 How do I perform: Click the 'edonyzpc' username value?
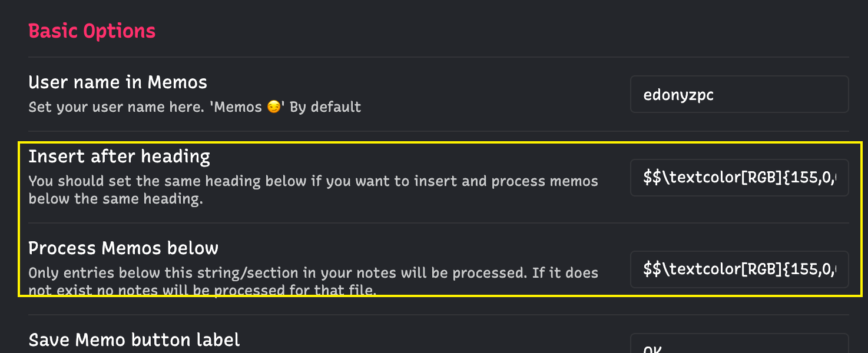[679, 95]
